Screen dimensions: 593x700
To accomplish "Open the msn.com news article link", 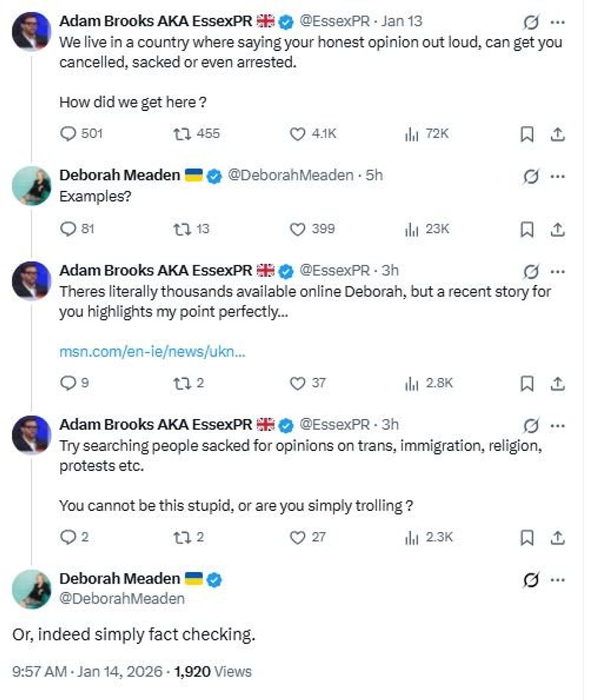I will (x=152, y=352).
